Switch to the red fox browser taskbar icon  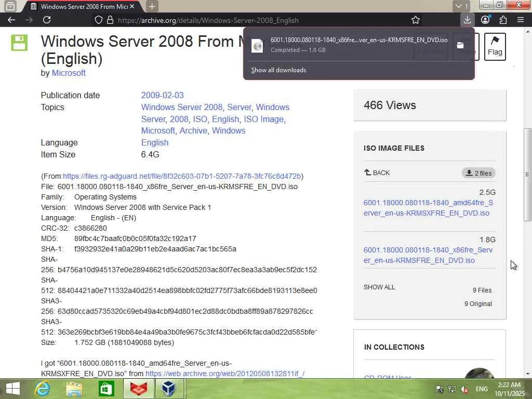(138, 389)
